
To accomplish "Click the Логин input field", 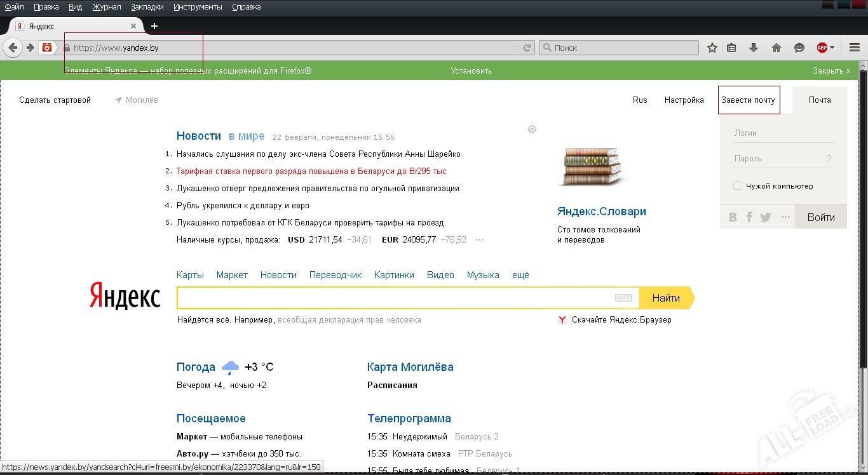I will click(783, 133).
